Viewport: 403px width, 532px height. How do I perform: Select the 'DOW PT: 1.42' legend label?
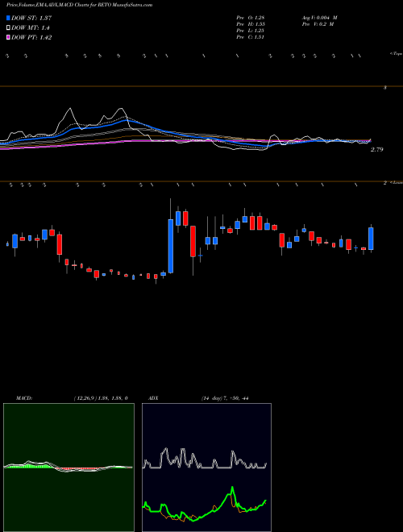tap(31, 38)
